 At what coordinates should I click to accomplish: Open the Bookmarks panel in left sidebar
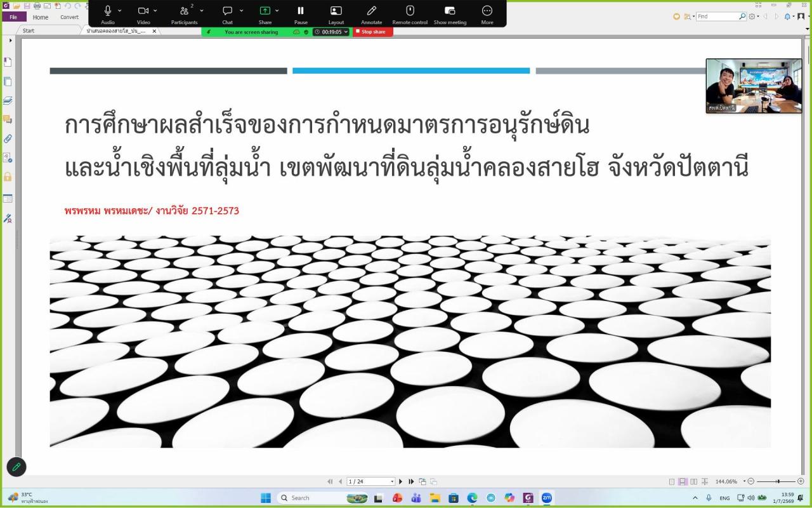click(8, 62)
